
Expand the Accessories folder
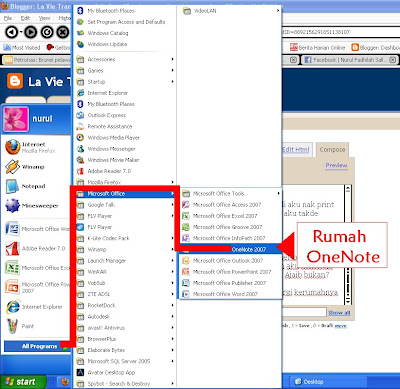pos(125,59)
